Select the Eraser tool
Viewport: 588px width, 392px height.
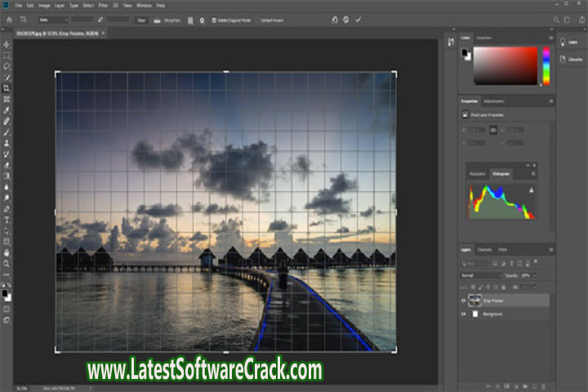point(7,165)
